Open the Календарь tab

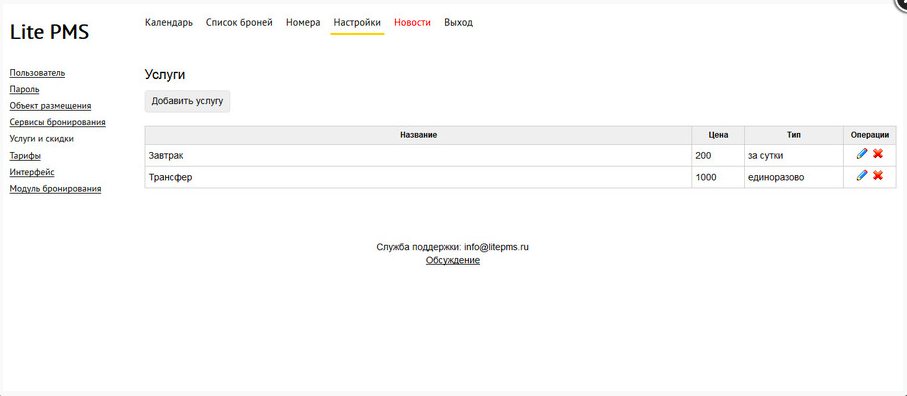[x=169, y=23]
